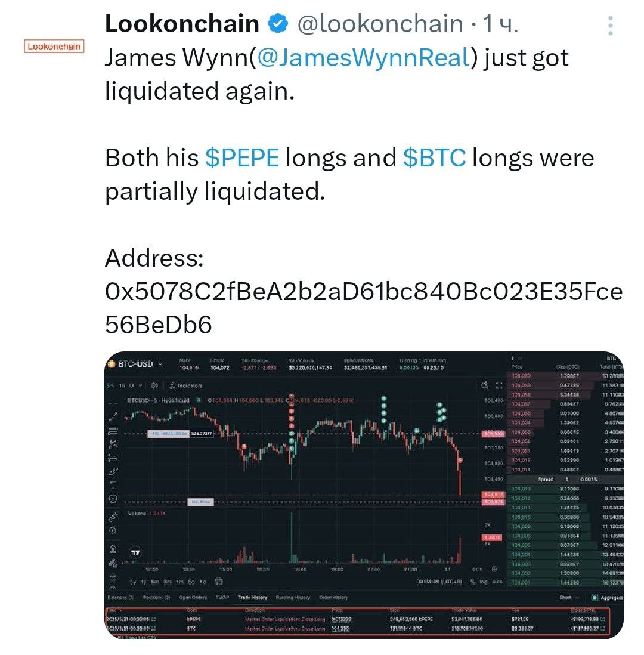
Task: Click the chart fullscreen icon
Action: pos(499,385)
